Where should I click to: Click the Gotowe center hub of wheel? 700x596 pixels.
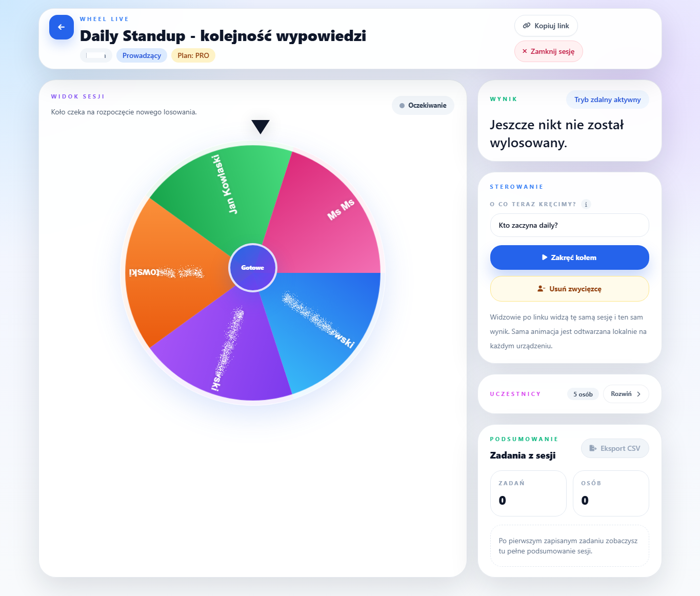[253, 268]
